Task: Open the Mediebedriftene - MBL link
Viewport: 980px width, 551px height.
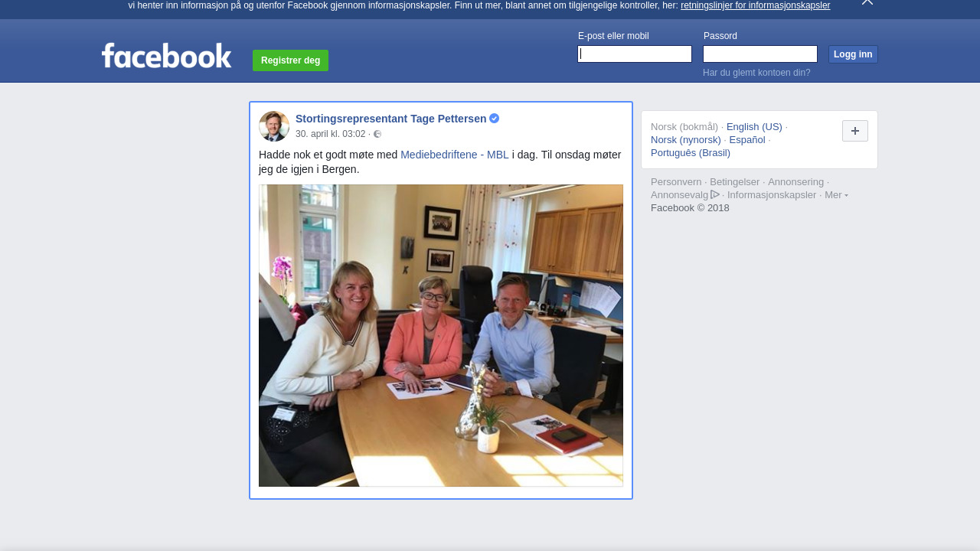Action: tap(455, 155)
